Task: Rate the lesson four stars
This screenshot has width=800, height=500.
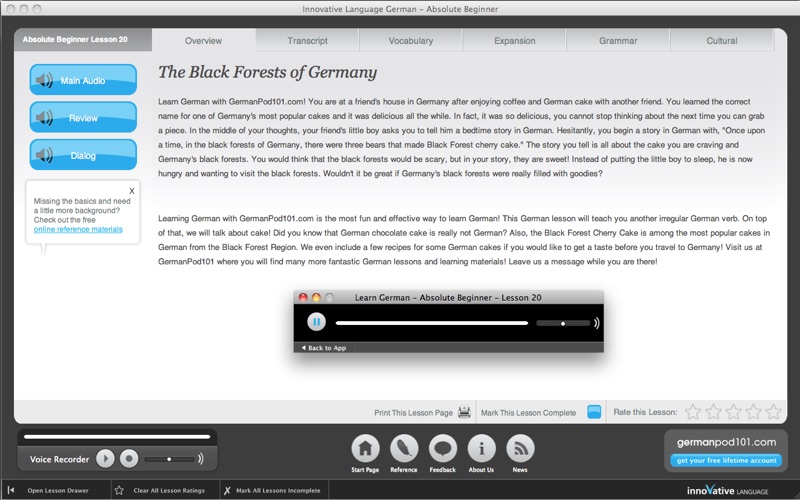Action: [753, 411]
